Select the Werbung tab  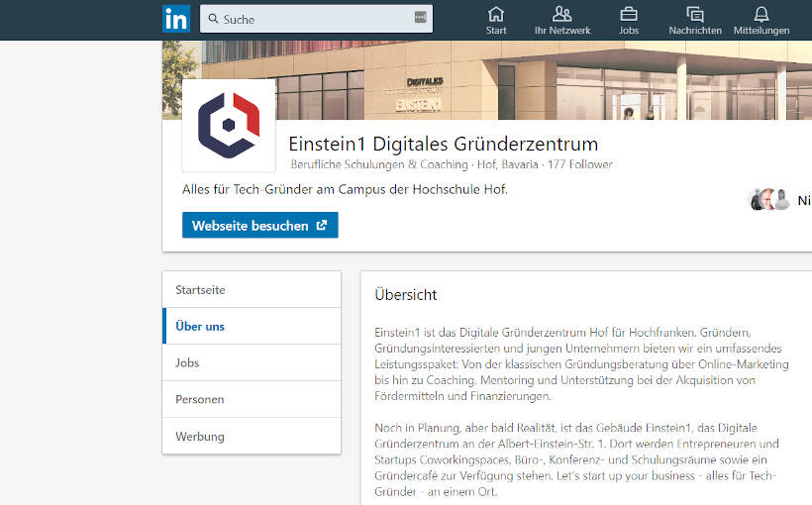[200, 436]
